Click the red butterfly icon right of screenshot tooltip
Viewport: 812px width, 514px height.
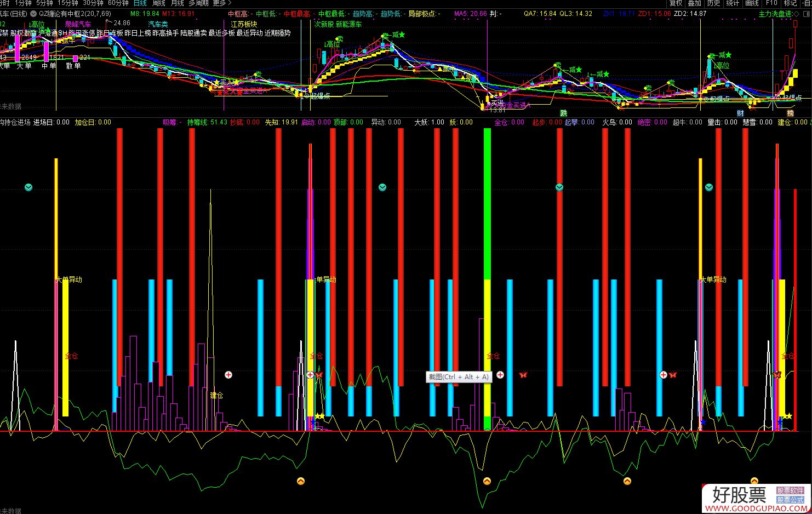click(523, 375)
